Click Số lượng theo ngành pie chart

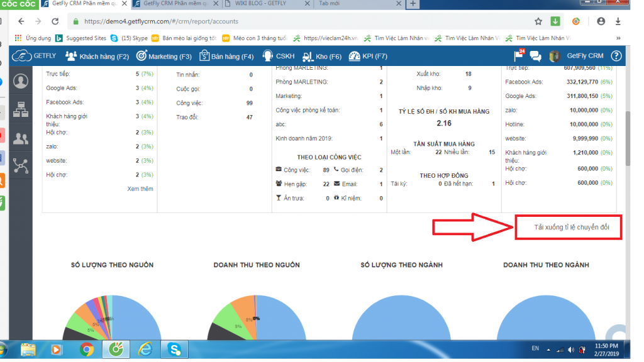(x=401, y=317)
